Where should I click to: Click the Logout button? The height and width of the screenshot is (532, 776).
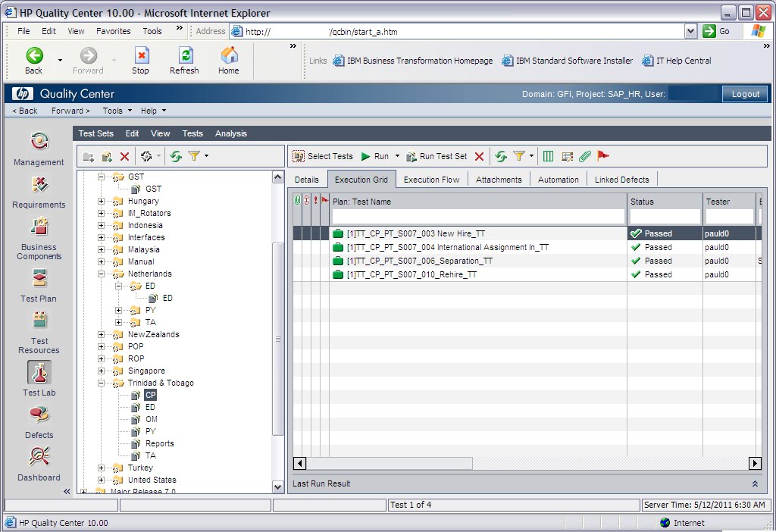point(745,94)
